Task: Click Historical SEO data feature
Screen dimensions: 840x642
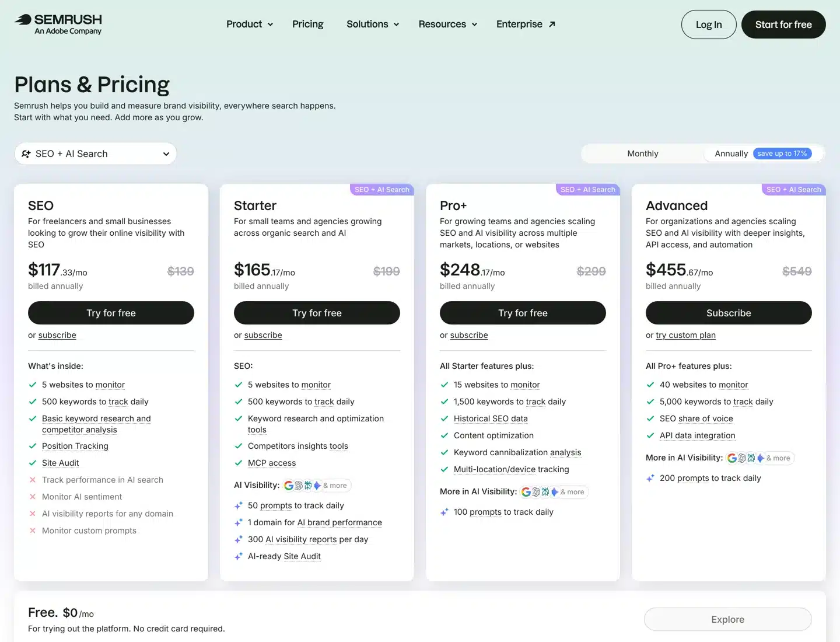Action: point(491,418)
